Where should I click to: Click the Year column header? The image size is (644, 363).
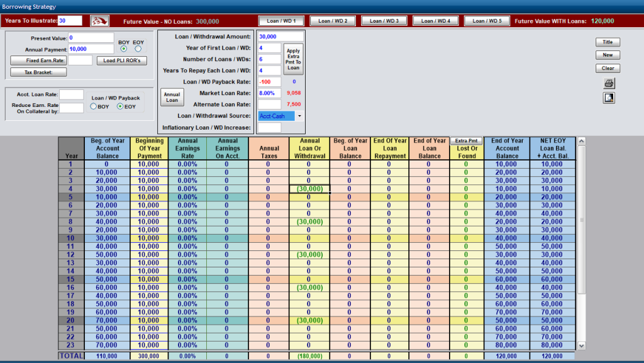tap(72, 148)
